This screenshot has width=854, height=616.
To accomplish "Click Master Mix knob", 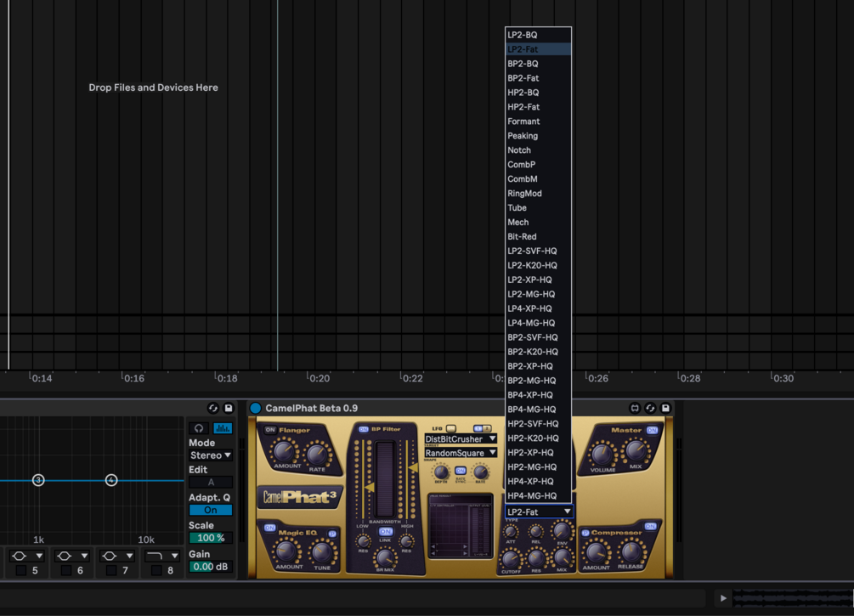I will [x=635, y=451].
